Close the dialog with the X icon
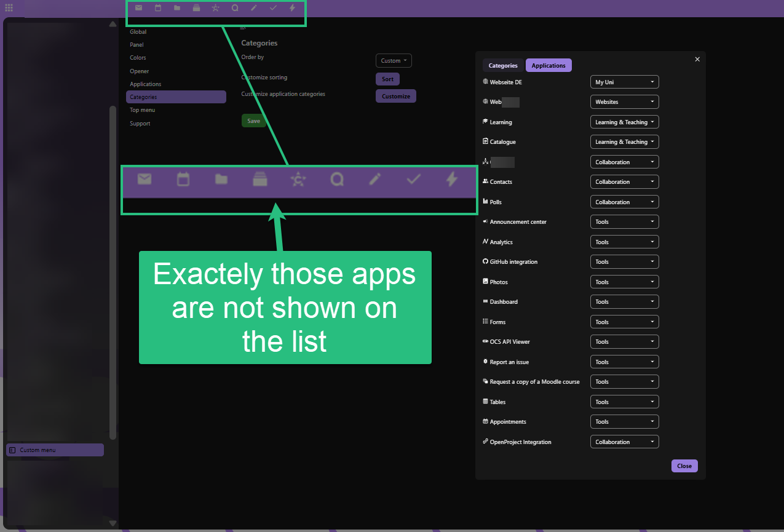784x532 pixels. click(x=697, y=59)
